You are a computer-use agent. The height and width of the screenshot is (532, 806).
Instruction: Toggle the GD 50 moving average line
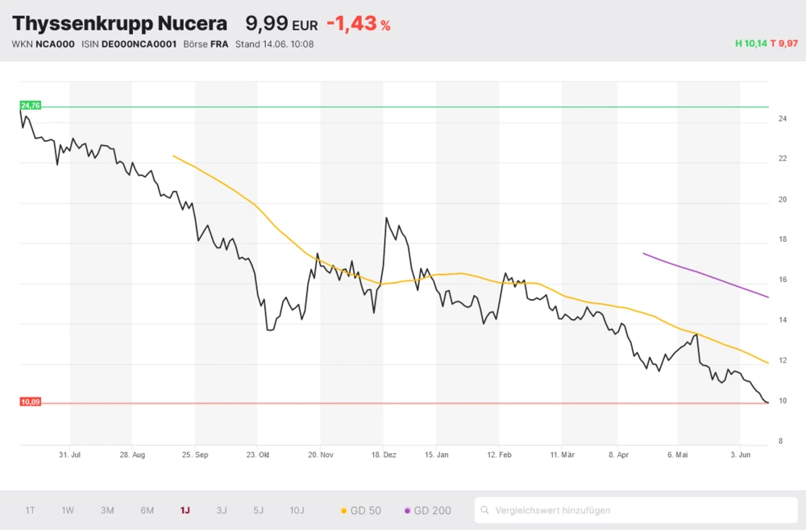pyautogui.click(x=360, y=509)
